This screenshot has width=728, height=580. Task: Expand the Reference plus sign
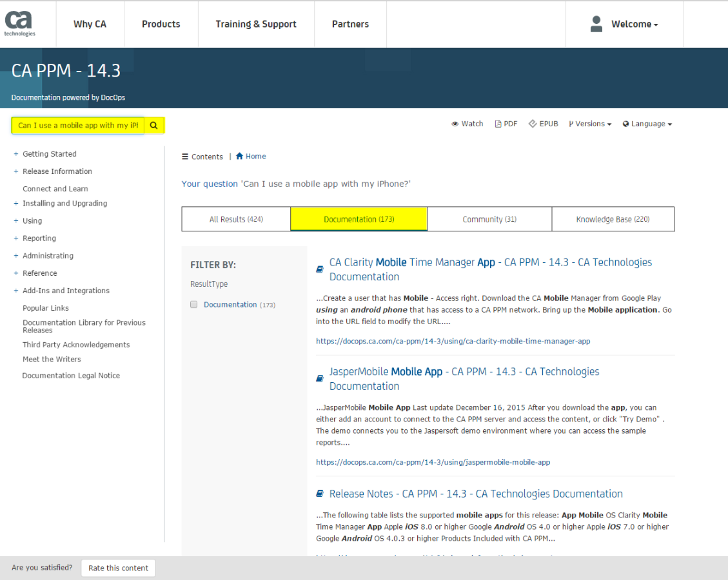[x=15, y=273]
